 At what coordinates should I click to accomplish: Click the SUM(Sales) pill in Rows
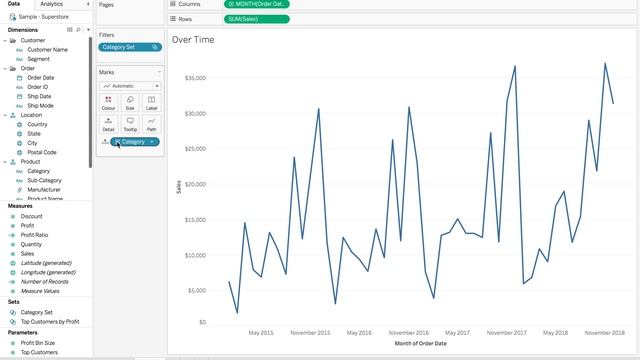(x=257, y=19)
